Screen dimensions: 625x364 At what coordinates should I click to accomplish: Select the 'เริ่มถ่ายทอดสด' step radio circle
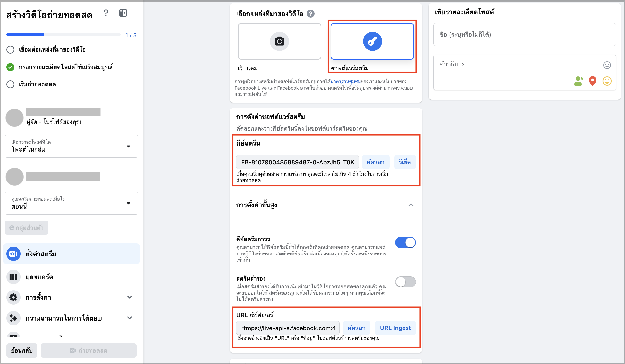tap(10, 84)
